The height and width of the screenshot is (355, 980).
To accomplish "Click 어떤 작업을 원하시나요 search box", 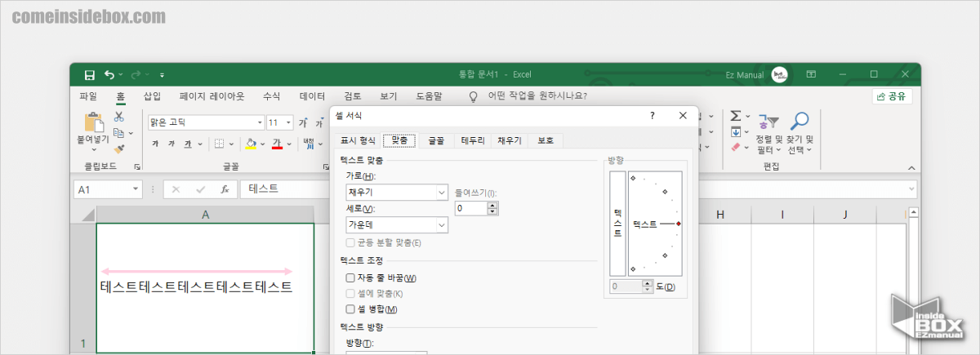I will click(537, 96).
